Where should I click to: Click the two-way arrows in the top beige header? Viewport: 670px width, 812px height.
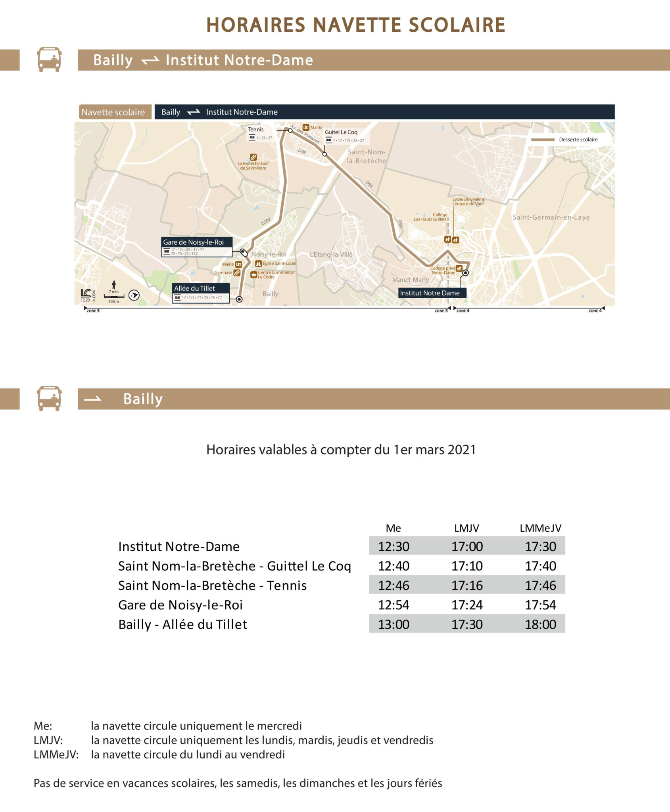[150, 60]
